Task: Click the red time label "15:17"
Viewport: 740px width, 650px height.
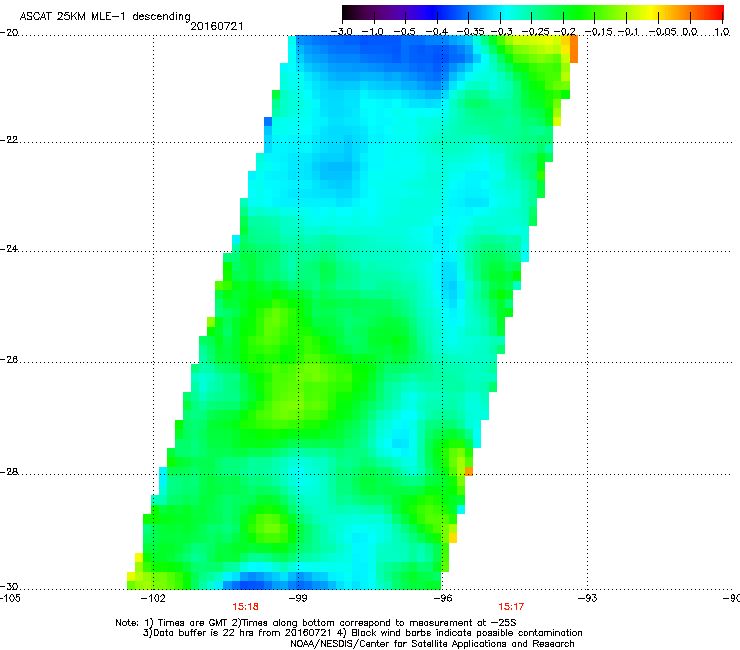Action: (511, 607)
